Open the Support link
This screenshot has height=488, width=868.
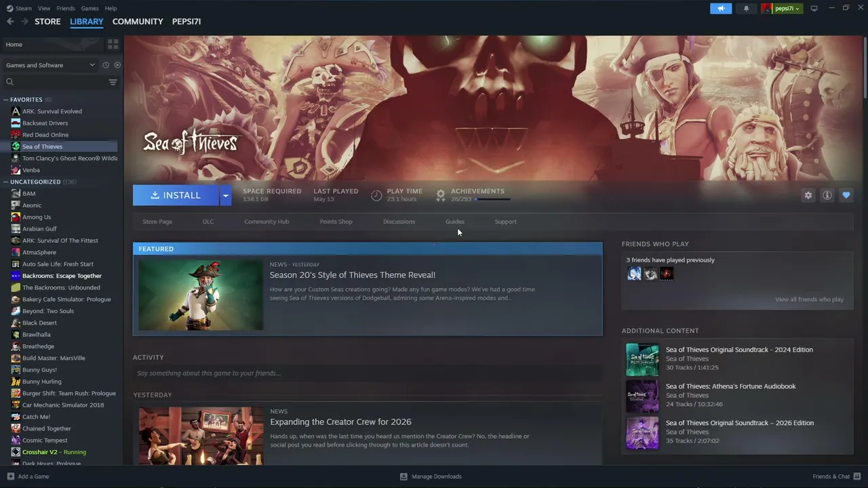pyautogui.click(x=505, y=222)
